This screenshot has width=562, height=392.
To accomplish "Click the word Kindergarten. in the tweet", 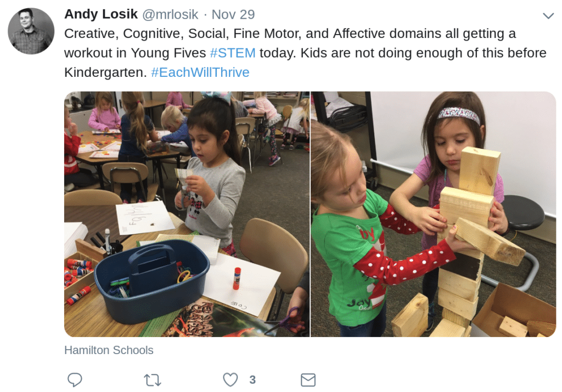I will pyautogui.click(x=106, y=72).
